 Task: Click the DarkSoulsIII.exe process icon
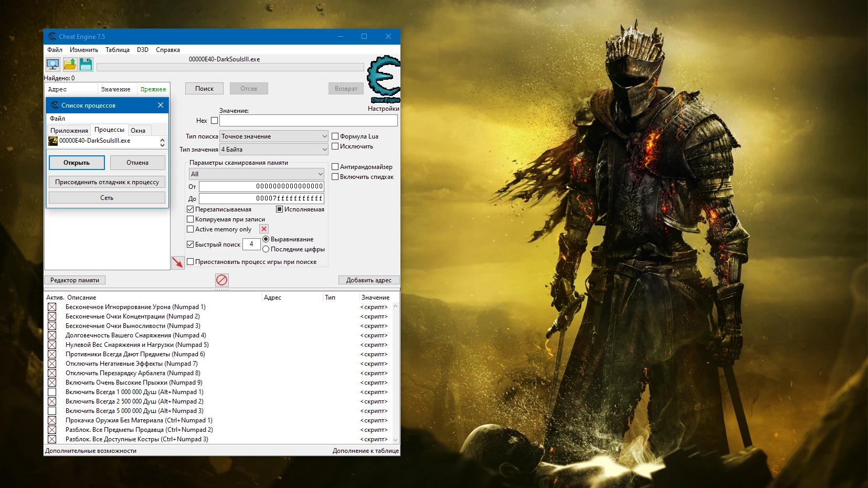(53, 141)
